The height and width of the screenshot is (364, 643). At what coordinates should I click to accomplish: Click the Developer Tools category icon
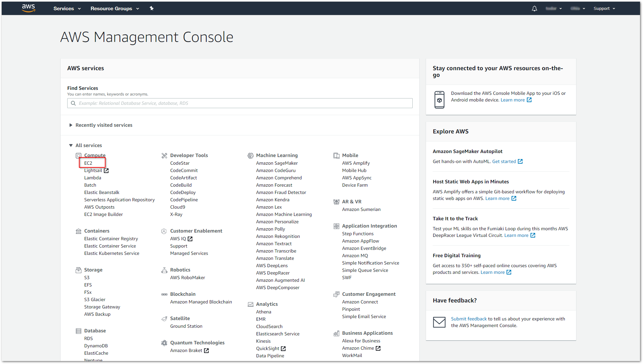(164, 155)
